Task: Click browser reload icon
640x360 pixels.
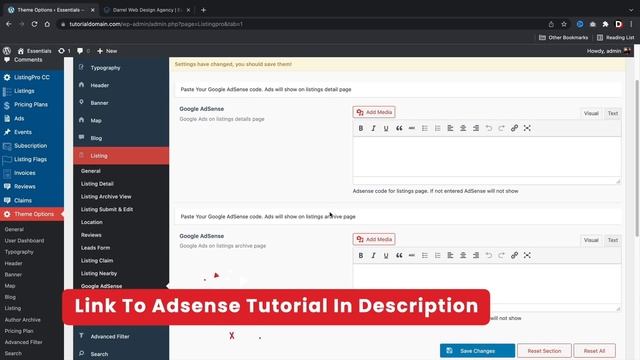Action: [x=34, y=24]
